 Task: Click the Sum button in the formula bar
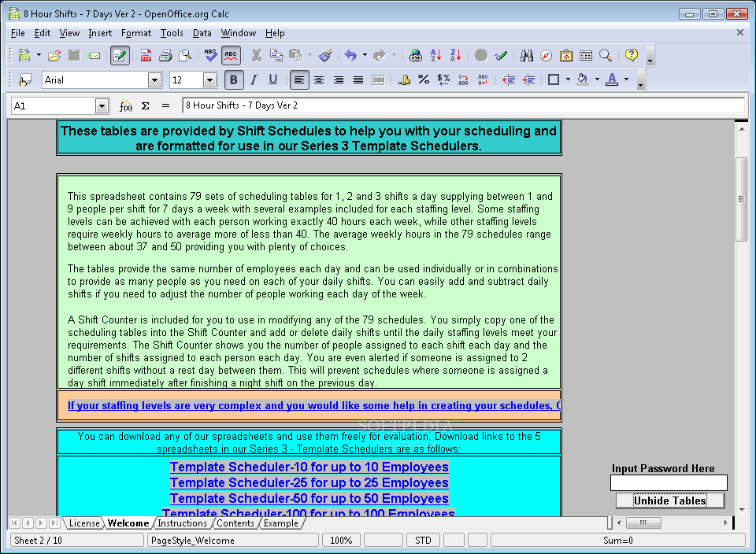[146, 106]
